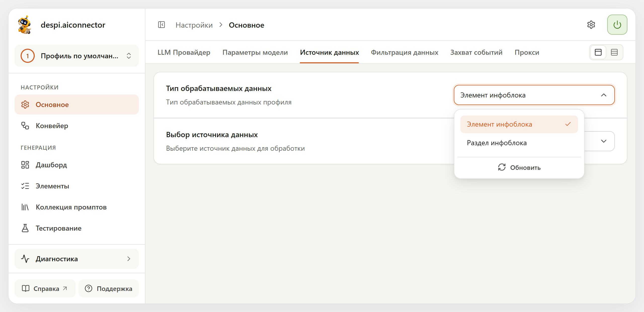Select the Источник данных tab
The image size is (644, 312).
click(329, 53)
